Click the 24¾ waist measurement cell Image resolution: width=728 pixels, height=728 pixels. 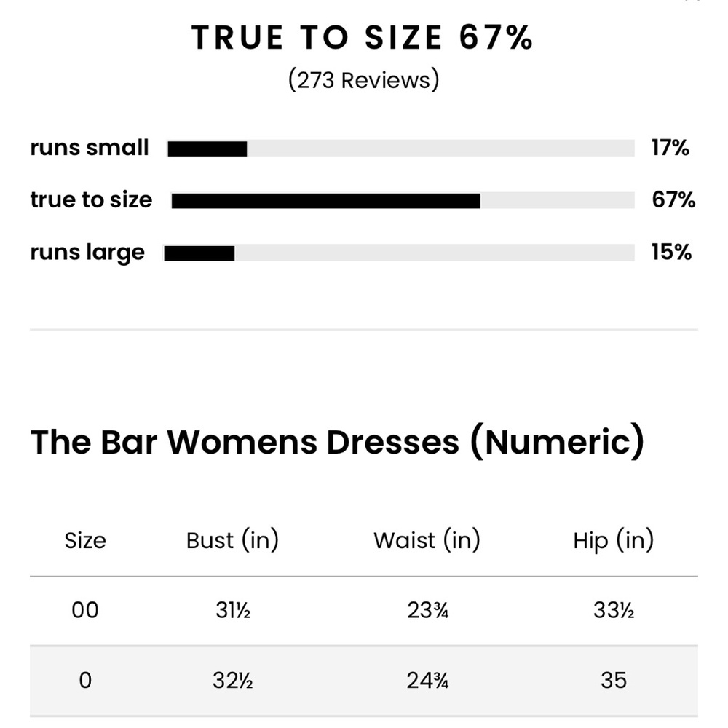(x=427, y=681)
